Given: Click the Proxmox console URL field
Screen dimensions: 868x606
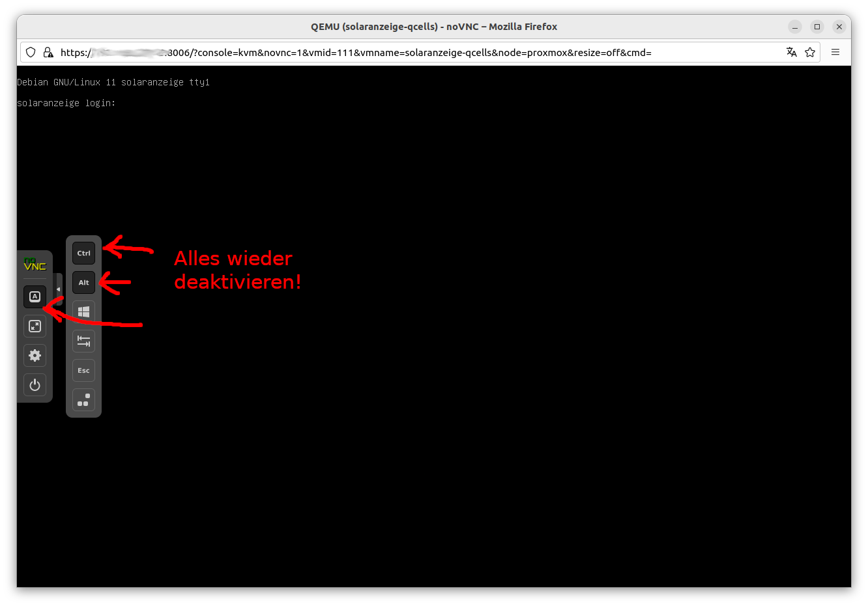Looking at the screenshot, I should tap(391, 53).
